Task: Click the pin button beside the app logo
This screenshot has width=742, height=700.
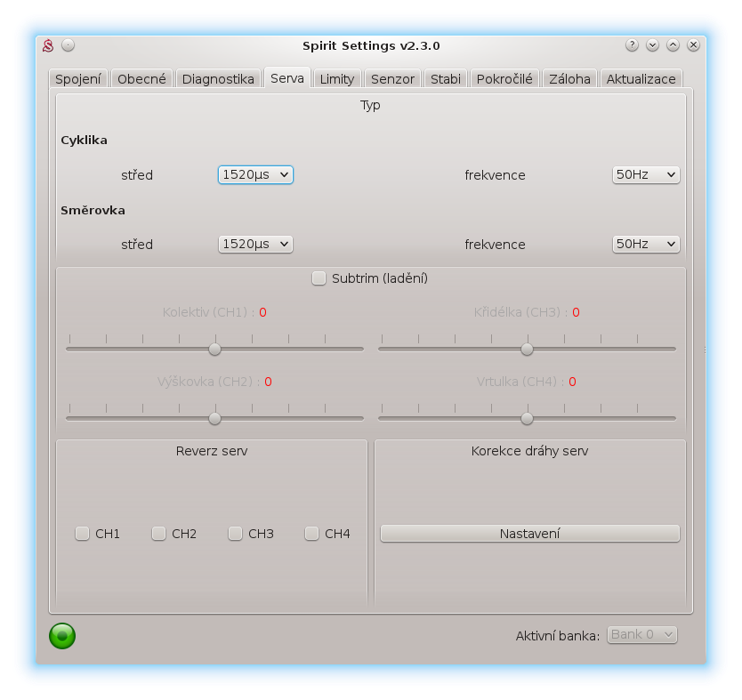Action: click(69, 45)
